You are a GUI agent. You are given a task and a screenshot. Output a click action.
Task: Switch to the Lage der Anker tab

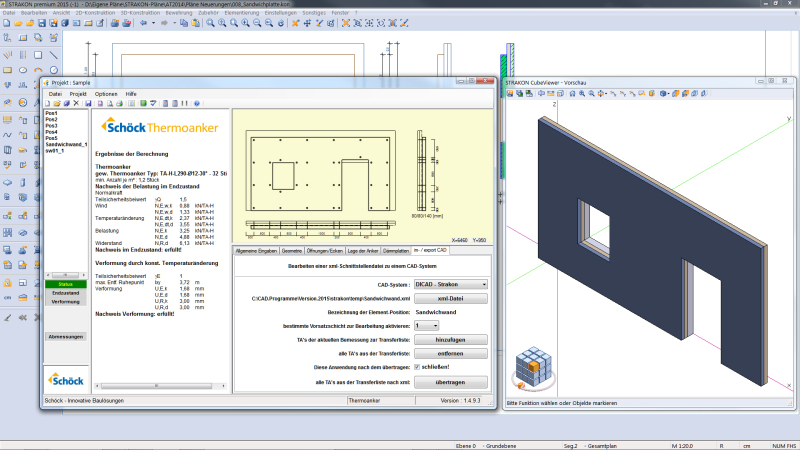(363, 251)
